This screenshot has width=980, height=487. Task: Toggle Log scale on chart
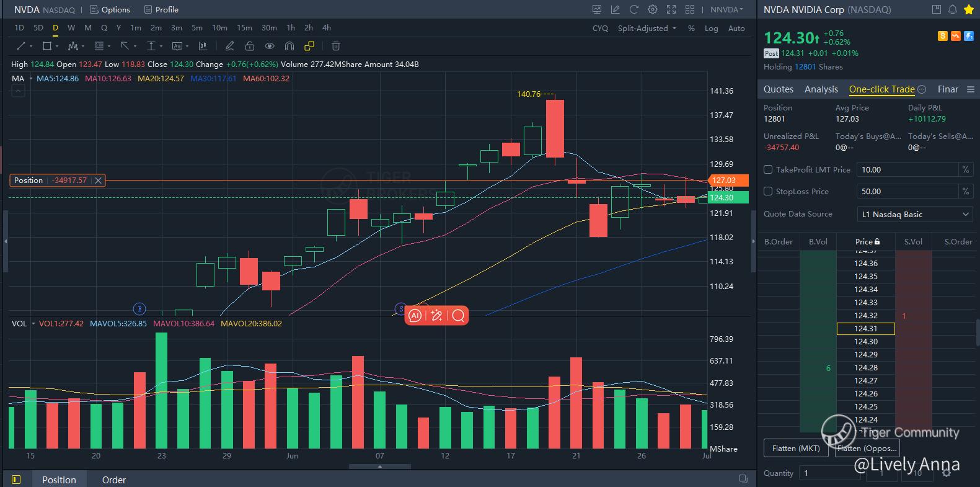tap(712, 29)
